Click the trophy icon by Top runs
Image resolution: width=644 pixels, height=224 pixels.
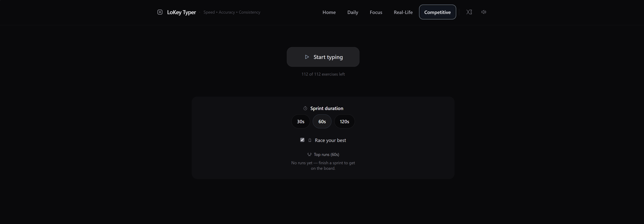coord(309,154)
